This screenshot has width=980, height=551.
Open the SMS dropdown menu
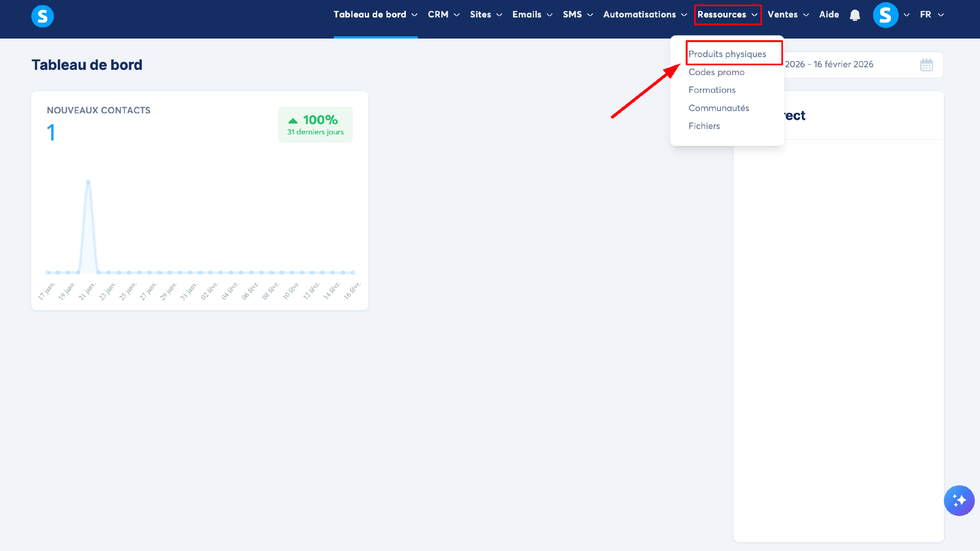point(578,14)
